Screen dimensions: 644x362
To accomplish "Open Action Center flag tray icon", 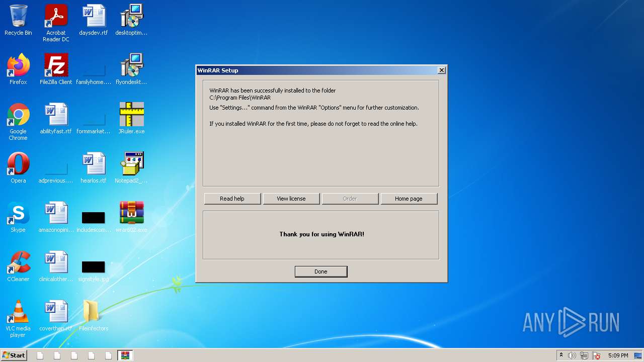I will click(596, 355).
